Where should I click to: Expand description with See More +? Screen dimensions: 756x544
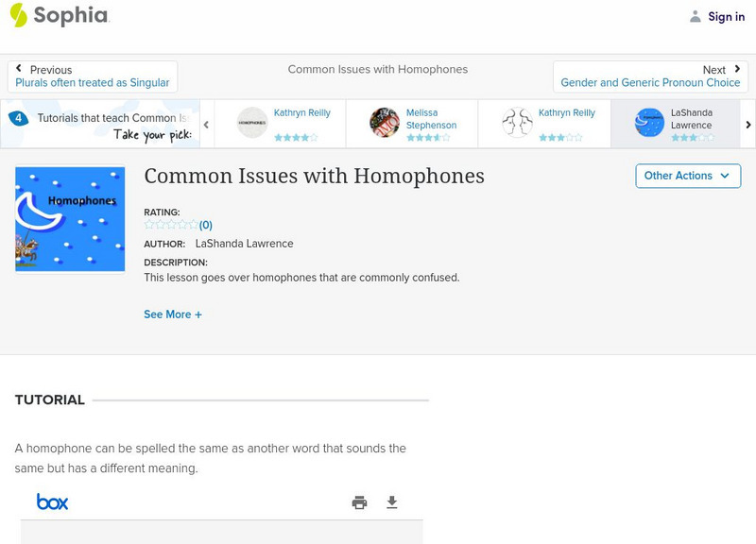point(173,314)
